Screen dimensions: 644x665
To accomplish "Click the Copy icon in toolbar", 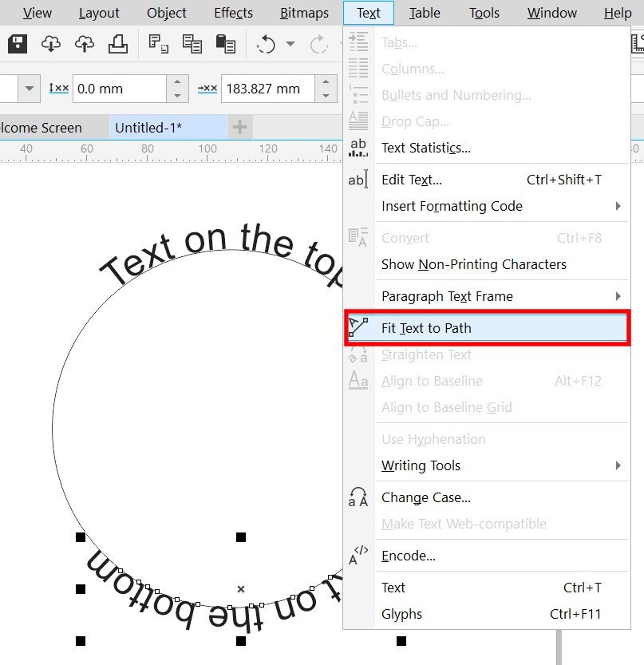I will 192,45.
